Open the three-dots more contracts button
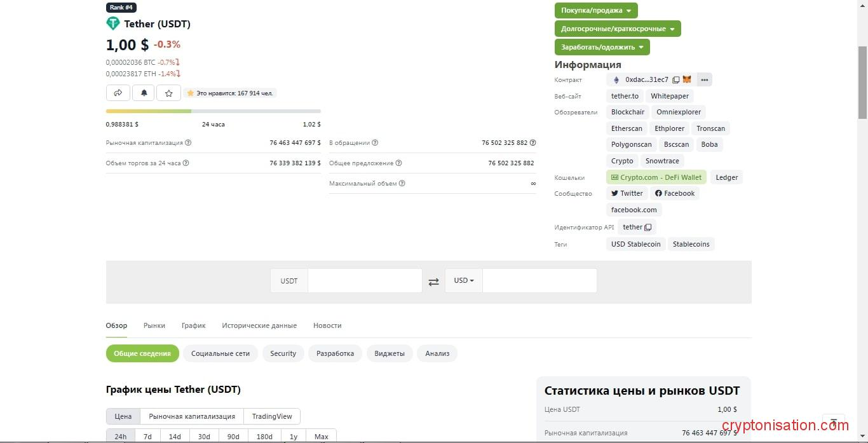Screen dimensions: 868x443 tap(704, 80)
